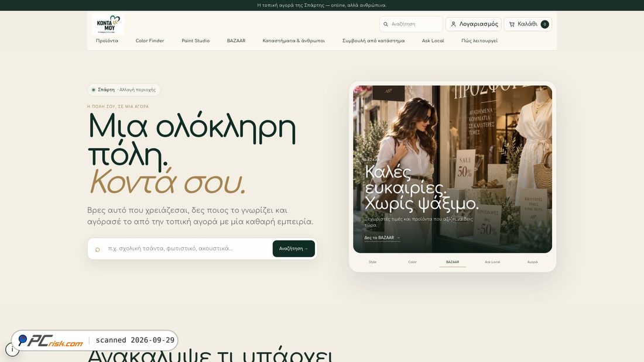Screen dimensions: 644x362
Task: Open the Προϊόντα menu
Action: coord(107,40)
